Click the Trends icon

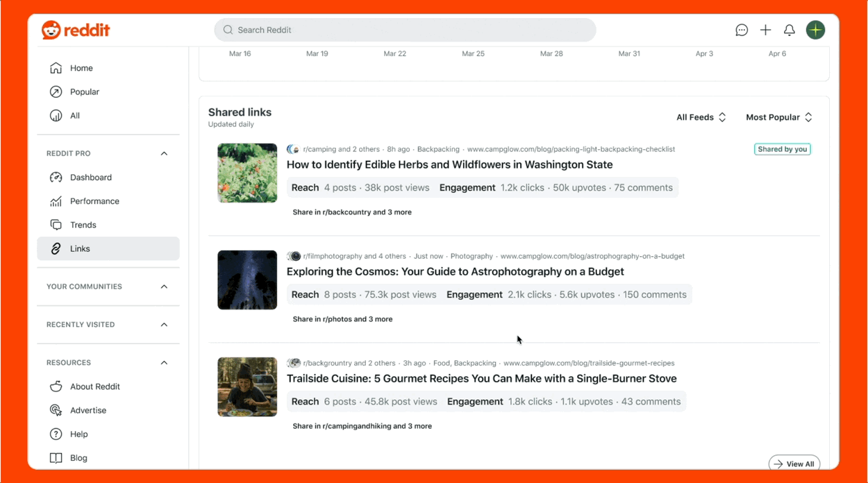pyautogui.click(x=56, y=225)
